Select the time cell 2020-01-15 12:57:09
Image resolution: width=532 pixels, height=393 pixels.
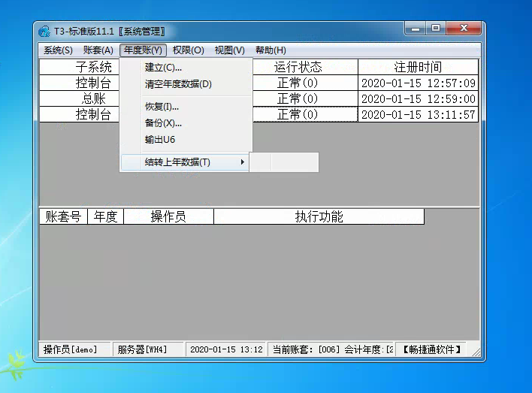418,83
